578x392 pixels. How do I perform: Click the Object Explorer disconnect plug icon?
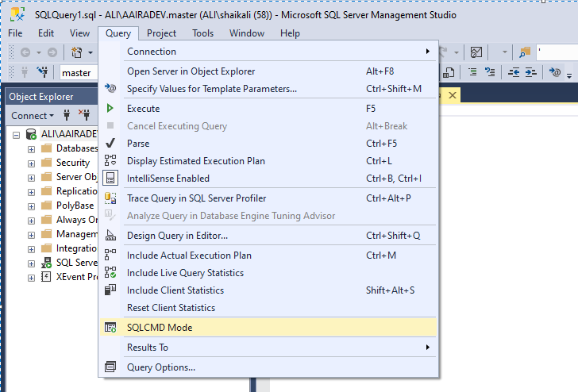click(84, 115)
